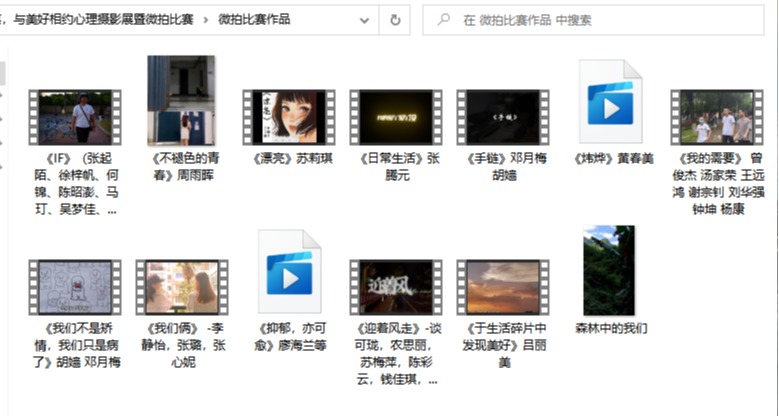Select the 《抑郁,亦可愈》 video file icon
The width and height of the screenshot is (779, 416).
289,272
